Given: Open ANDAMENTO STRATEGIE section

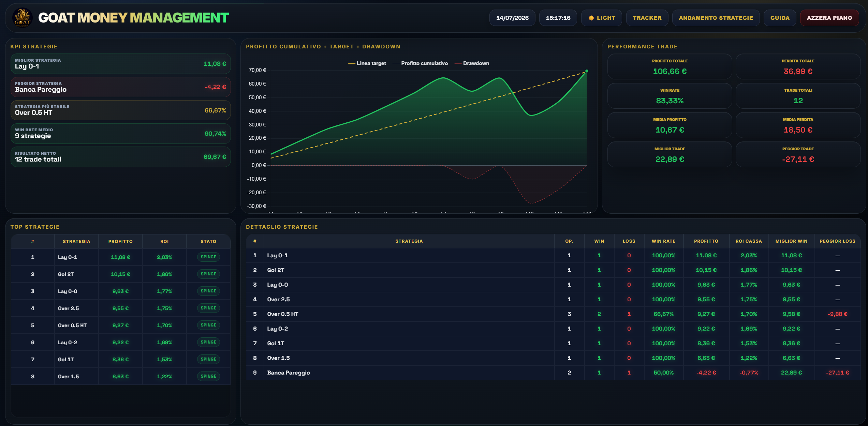Looking at the screenshot, I should [716, 18].
